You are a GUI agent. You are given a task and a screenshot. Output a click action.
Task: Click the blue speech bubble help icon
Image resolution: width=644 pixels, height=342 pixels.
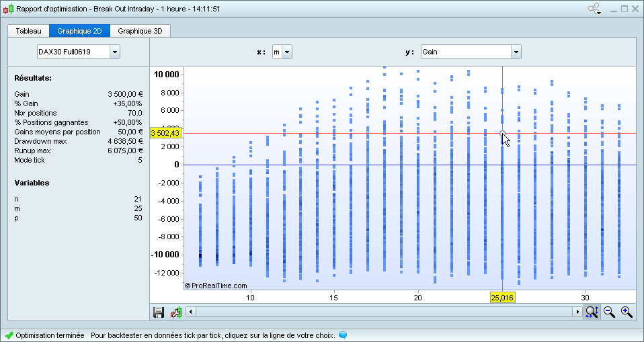pyautogui.click(x=343, y=335)
